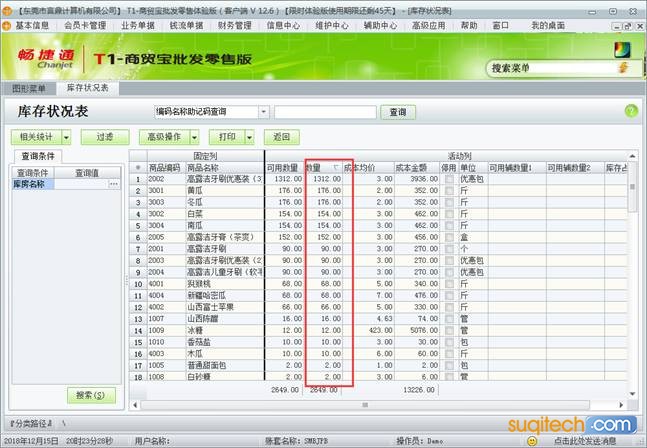Image resolution: width=647 pixels, height=448 pixels.
Task: Select the 库房名称 query condition row
Action: tap(66, 184)
